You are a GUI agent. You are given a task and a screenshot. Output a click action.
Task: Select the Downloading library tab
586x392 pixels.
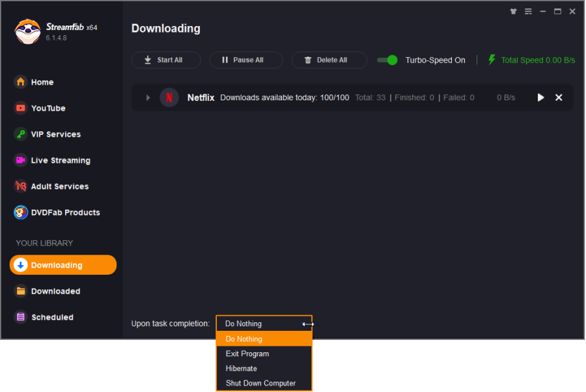tap(63, 265)
